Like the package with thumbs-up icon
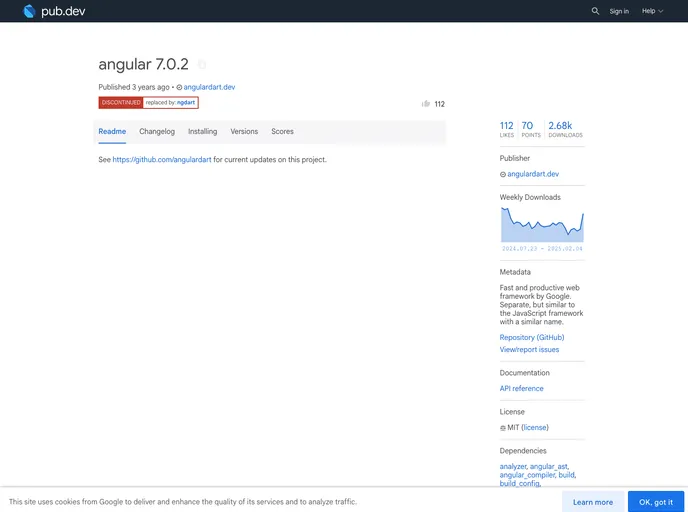This screenshot has width=688, height=512. click(x=426, y=103)
